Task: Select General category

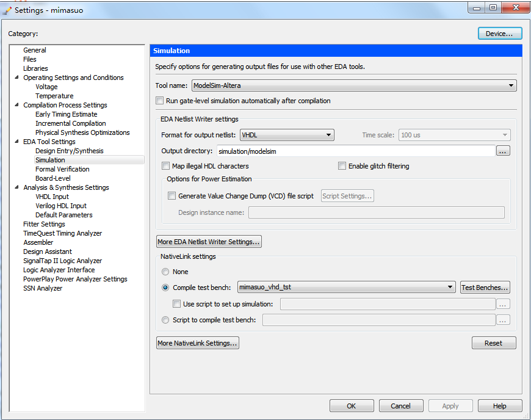Action: 35,50
